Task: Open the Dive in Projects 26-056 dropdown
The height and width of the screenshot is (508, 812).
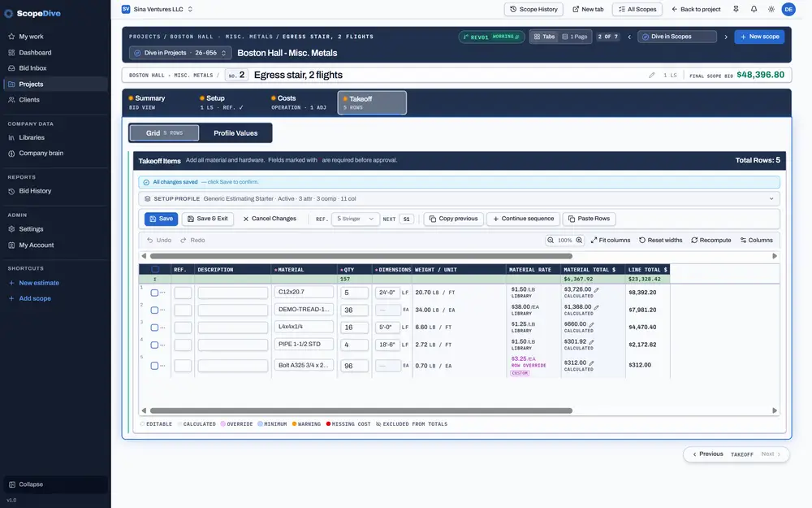Action: [179, 53]
